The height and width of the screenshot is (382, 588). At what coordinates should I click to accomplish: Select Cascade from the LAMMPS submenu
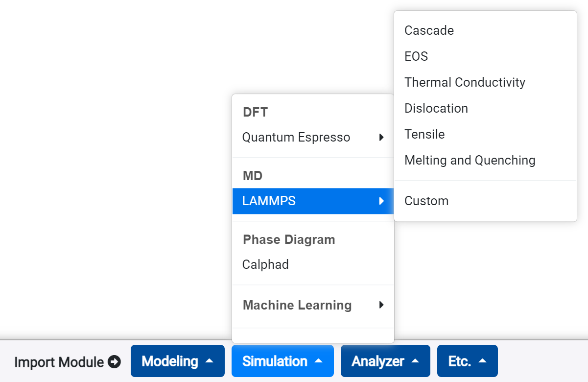pyautogui.click(x=429, y=30)
